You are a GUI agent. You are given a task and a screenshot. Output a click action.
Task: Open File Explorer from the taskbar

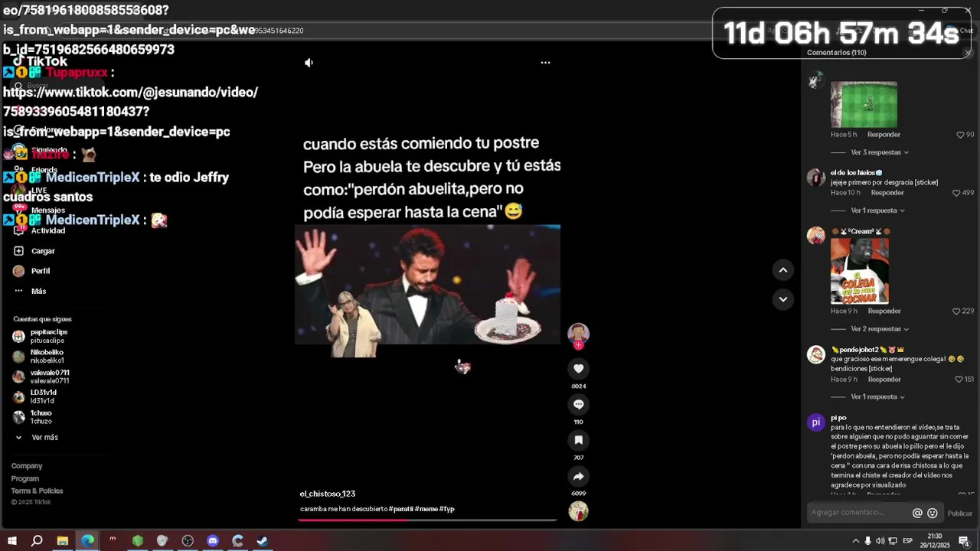[x=63, y=541]
